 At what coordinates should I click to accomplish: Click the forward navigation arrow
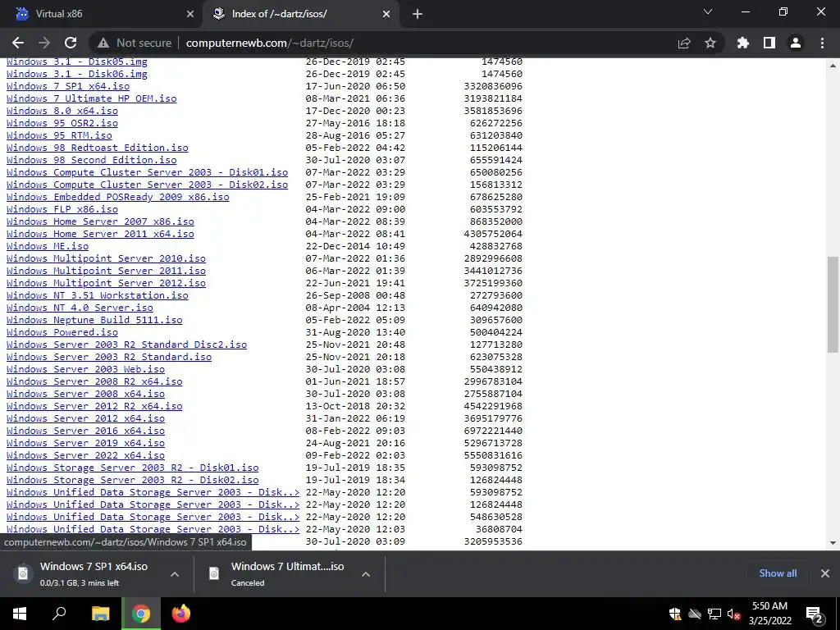(x=44, y=43)
